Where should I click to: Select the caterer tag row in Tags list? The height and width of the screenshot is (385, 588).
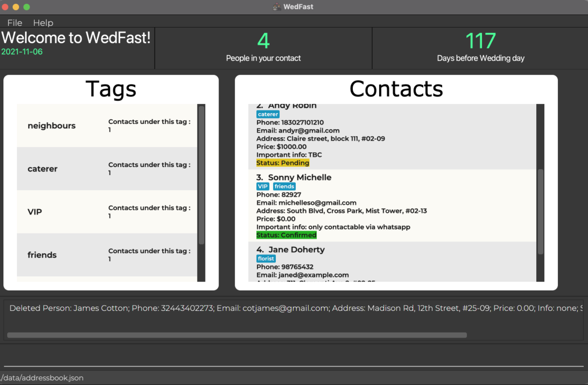pyautogui.click(x=107, y=169)
